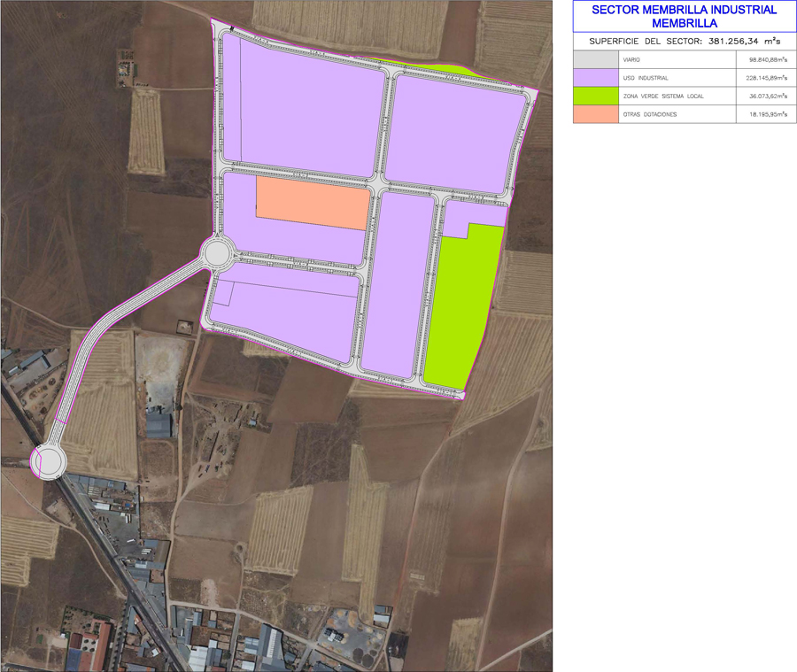Click the 98.840,88 m²s area value
This screenshot has height=672, width=797.
click(767, 59)
